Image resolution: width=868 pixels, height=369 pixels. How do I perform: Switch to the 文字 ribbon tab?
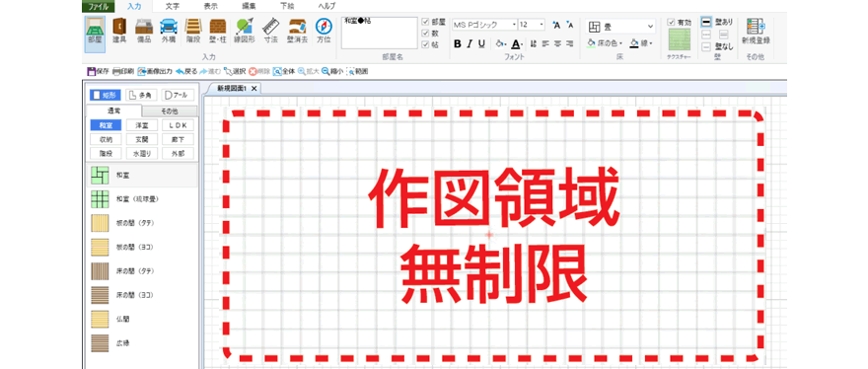(173, 6)
